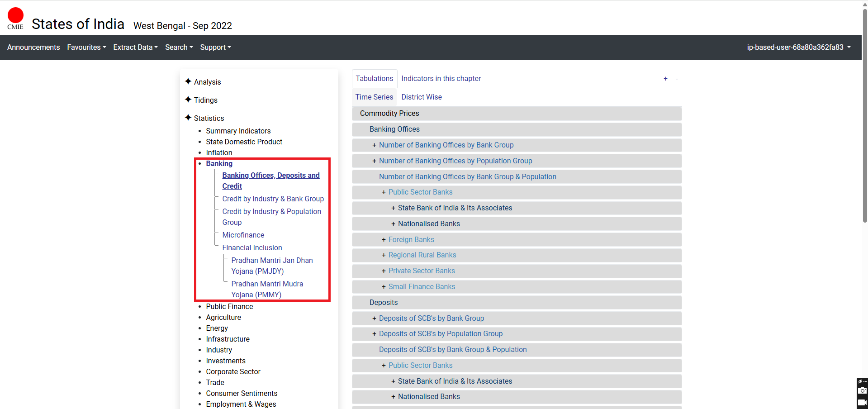Screen dimensions: 868x409
Task: Click the Announcements menu item
Action: click(x=33, y=48)
